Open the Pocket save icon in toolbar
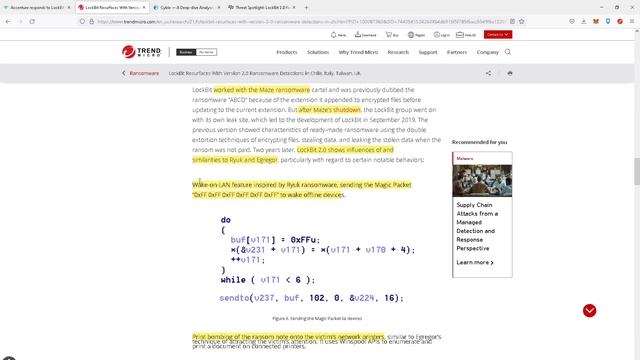This screenshot has height=360, width=640. (x=572, y=21)
